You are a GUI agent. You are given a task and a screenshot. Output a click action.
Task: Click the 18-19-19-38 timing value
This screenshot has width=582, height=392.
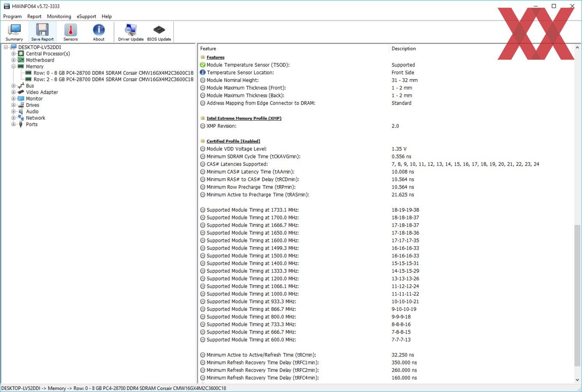(405, 210)
